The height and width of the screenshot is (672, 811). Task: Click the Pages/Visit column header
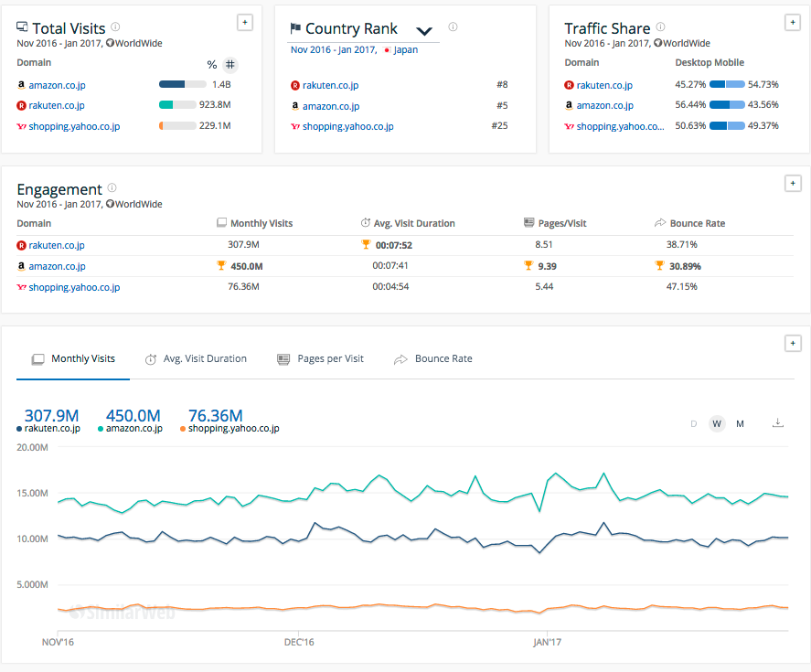pyautogui.click(x=555, y=223)
